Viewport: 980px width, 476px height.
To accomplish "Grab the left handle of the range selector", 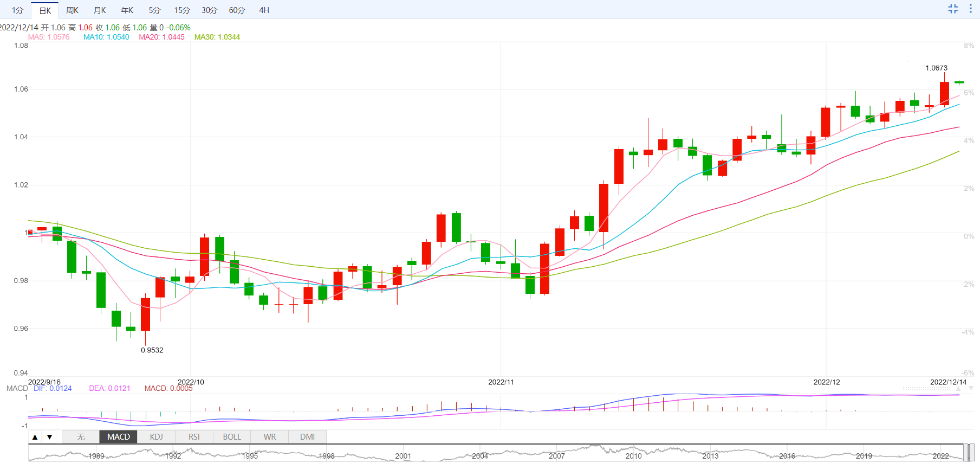I will click(965, 453).
